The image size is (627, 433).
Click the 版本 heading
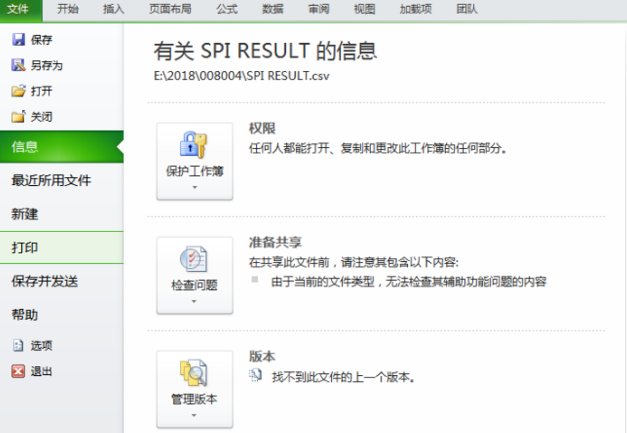click(x=262, y=356)
